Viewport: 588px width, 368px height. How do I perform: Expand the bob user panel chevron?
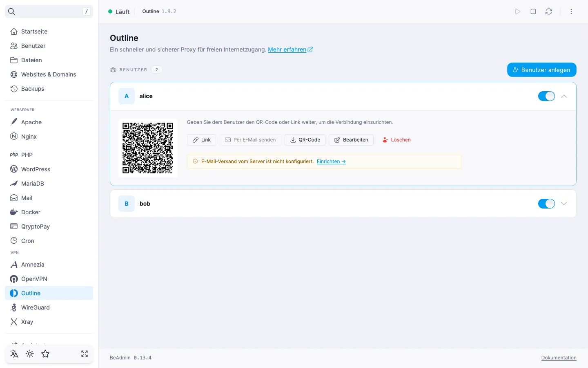(x=564, y=204)
